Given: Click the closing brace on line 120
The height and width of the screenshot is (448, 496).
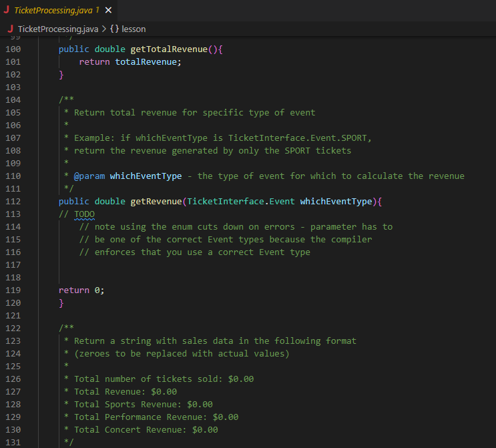Looking at the screenshot, I should tap(61, 303).
